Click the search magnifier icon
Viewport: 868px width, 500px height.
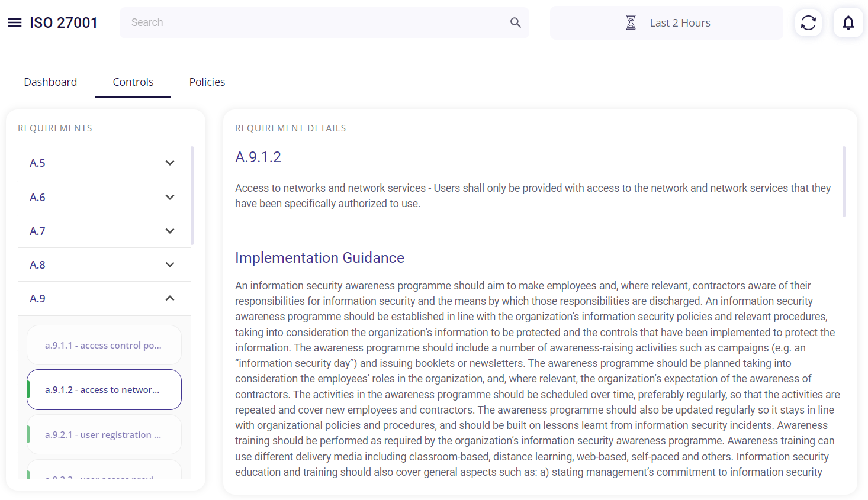coord(516,22)
